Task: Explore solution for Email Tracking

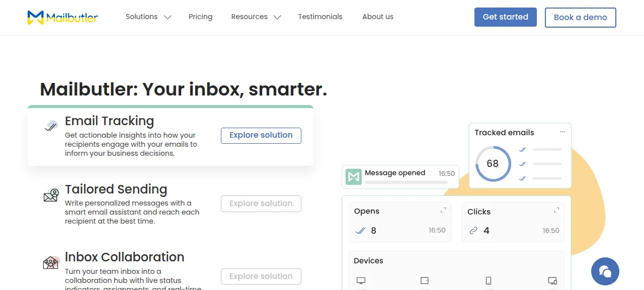Action: tap(261, 135)
